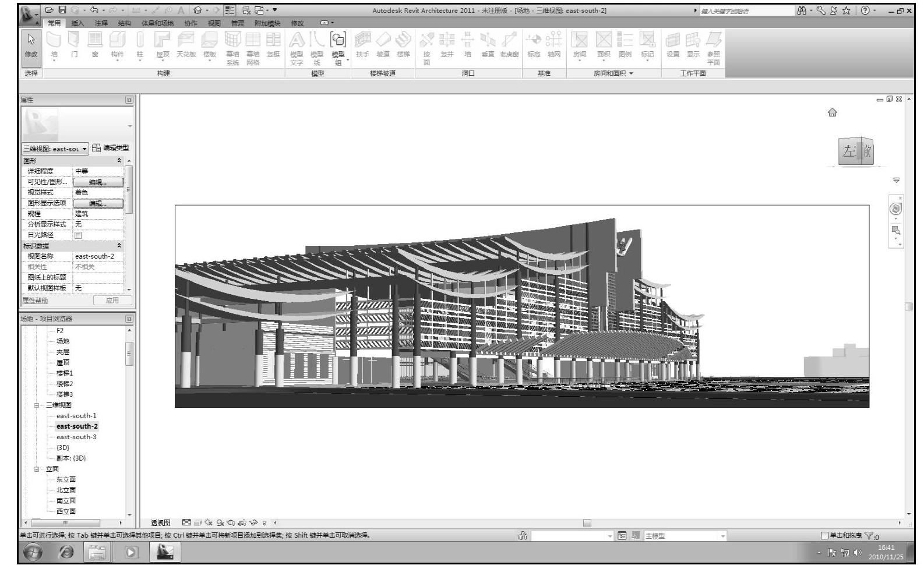Select the Legend (图例) tool

[x=625, y=45]
